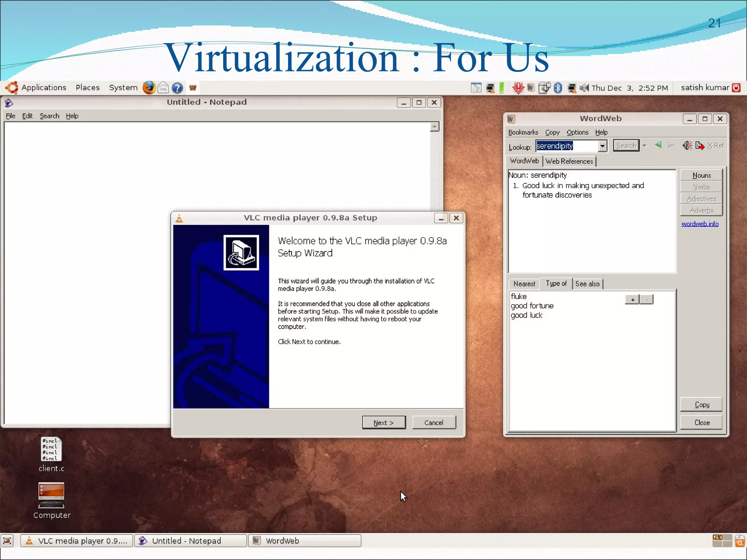Click the WordWeb W icon in the tray

pyautogui.click(x=531, y=87)
